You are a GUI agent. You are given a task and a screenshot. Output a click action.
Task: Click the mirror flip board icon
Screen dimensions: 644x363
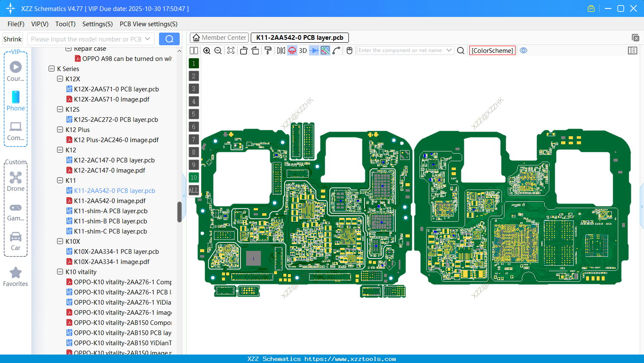280,50
